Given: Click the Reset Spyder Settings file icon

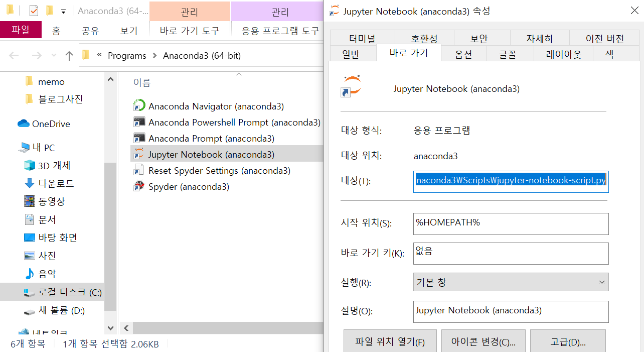Looking at the screenshot, I should click(139, 170).
